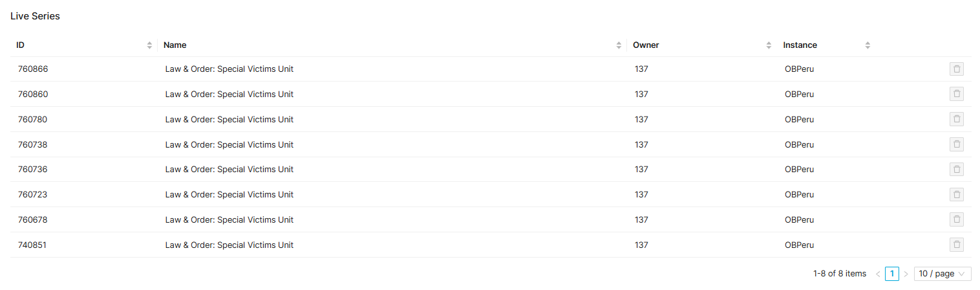Delete series with ID 740851
980x290 pixels.
pos(956,245)
